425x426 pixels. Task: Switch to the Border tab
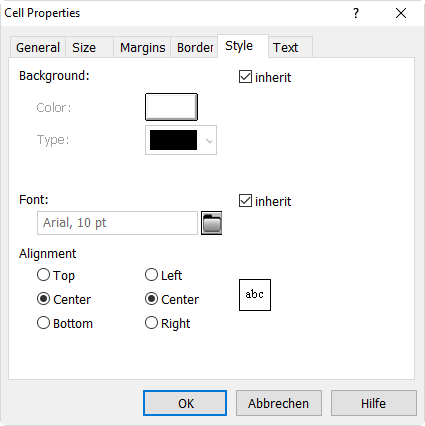(195, 47)
